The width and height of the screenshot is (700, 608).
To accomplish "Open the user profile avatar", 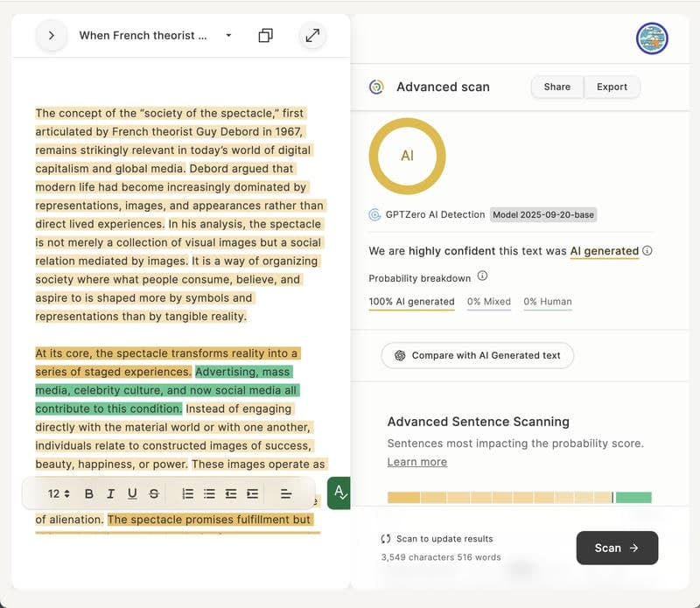I will pos(652,38).
